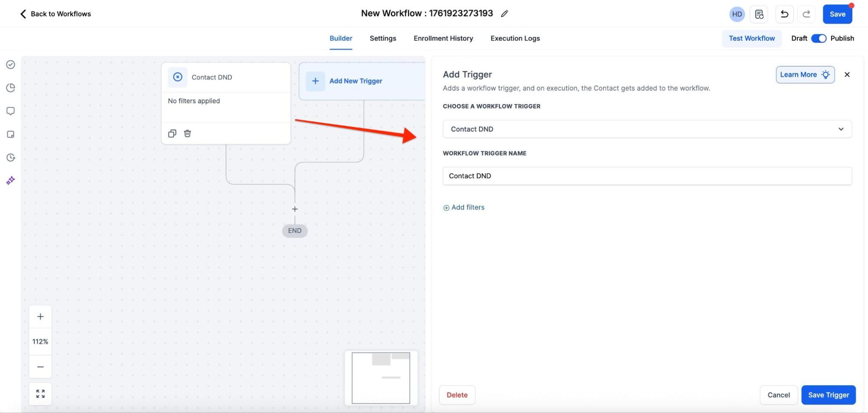Click 'No filters applied' text
Screen dimensions: 868x413
(x=194, y=101)
